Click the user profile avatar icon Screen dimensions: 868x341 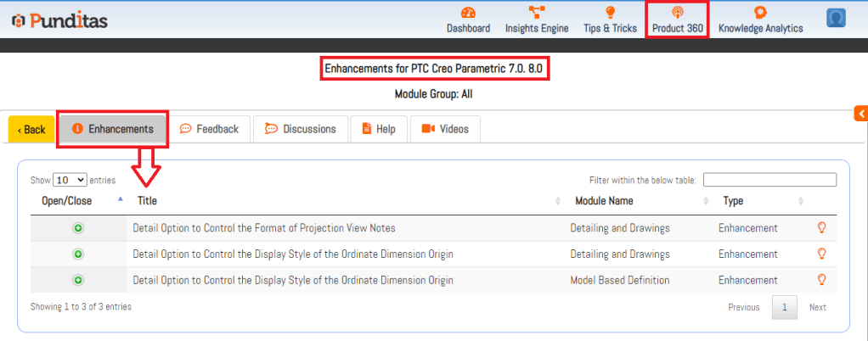pyautogui.click(x=836, y=18)
